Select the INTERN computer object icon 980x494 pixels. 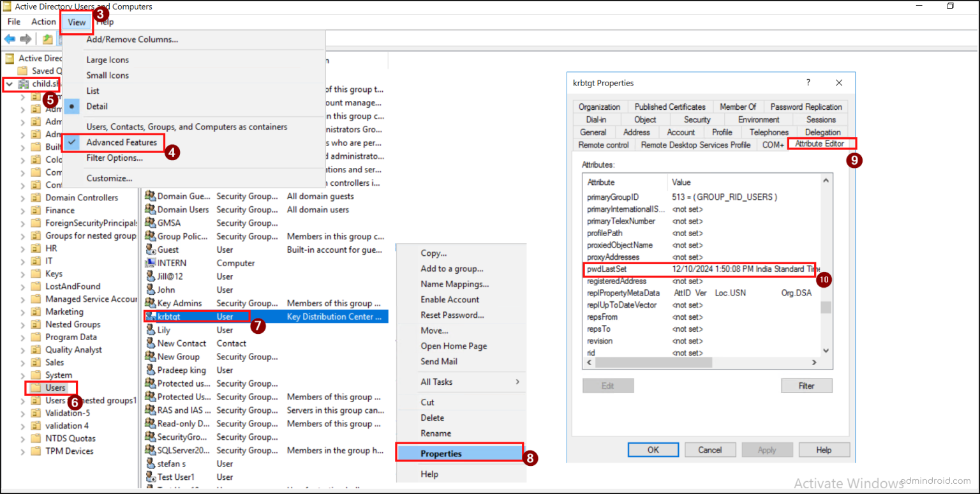pyautogui.click(x=151, y=262)
